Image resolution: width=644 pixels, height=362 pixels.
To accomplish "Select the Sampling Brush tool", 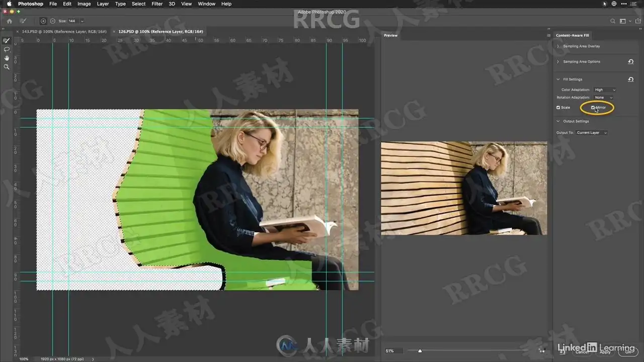I will [x=7, y=41].
